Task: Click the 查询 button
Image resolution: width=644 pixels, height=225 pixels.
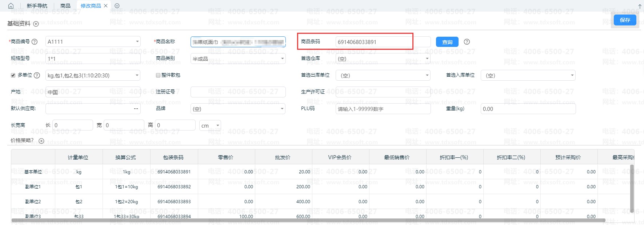Action: pos(447,42)
